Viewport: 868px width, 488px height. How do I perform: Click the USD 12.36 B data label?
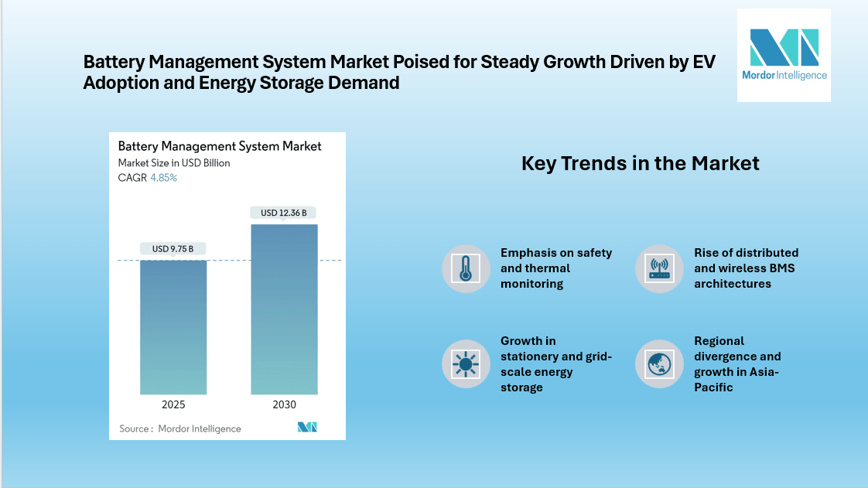(284, 213)
